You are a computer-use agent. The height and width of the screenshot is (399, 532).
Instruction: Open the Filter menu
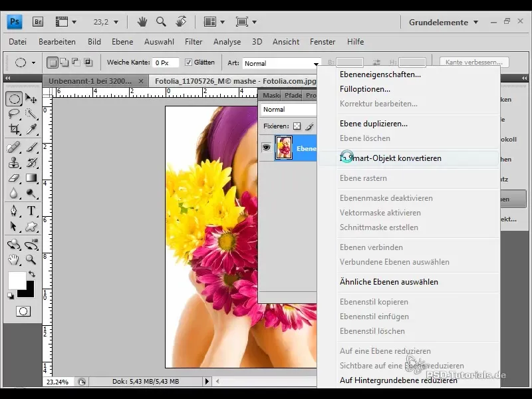point(194,42)
